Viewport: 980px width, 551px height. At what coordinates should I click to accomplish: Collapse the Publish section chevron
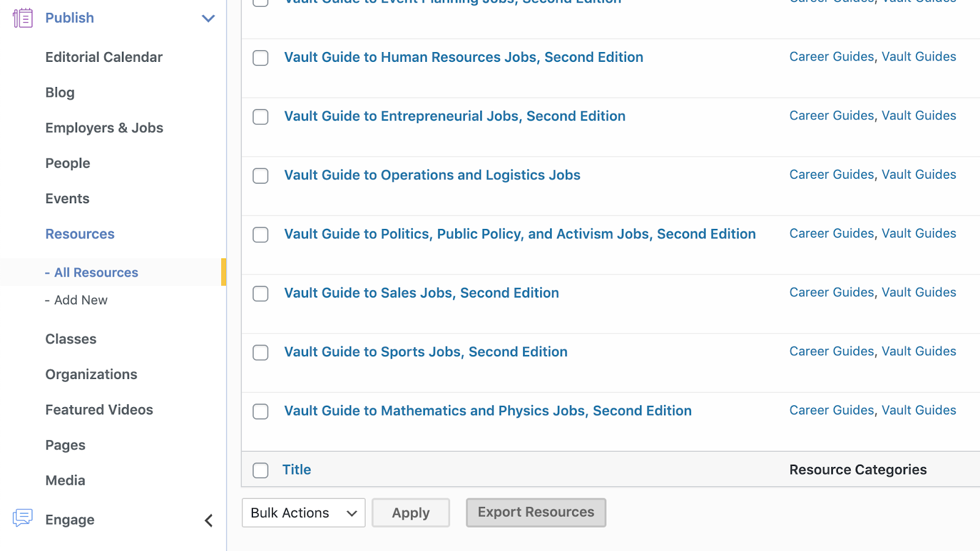point(208,18)
